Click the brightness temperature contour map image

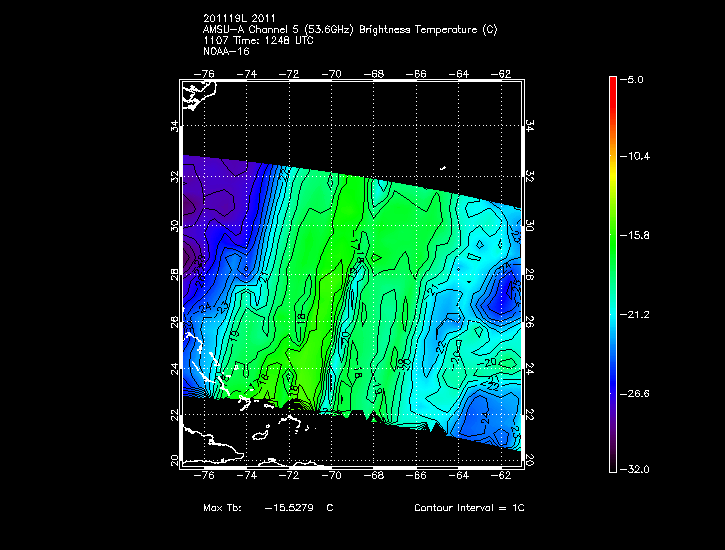coord(352,274)
